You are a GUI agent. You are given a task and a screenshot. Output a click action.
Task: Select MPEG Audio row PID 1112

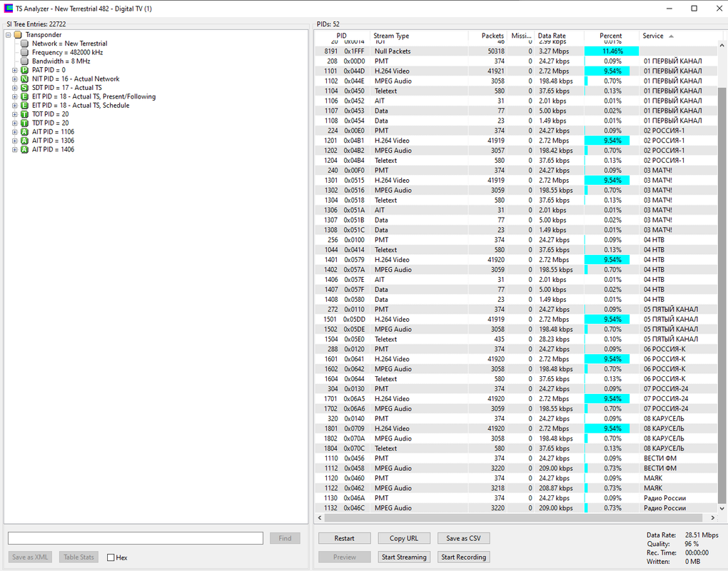pos(516,468)
